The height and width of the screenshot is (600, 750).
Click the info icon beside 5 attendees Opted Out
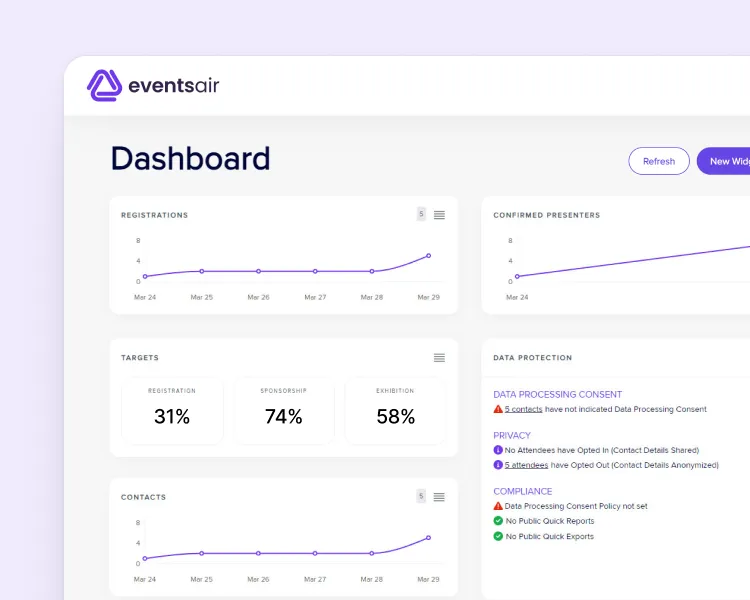[498, 465]
